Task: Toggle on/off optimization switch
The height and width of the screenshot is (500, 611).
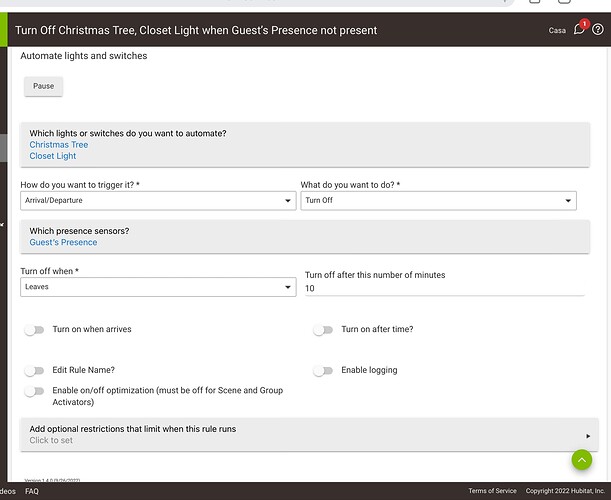Action: pyautogui.click(x=35, y=391)
